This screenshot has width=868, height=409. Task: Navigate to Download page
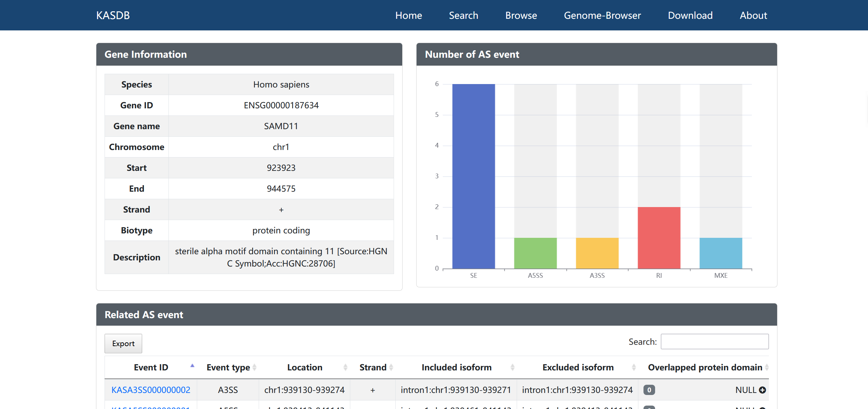[690, 15]
